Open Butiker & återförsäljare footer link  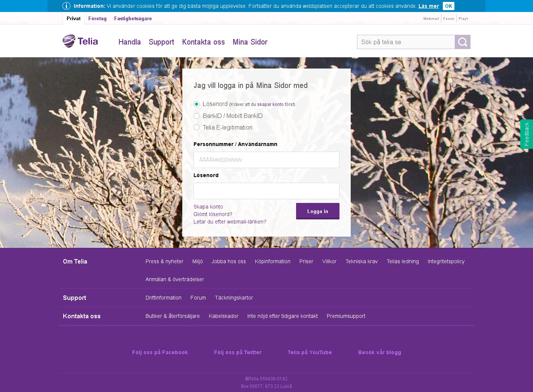[173, 316]
